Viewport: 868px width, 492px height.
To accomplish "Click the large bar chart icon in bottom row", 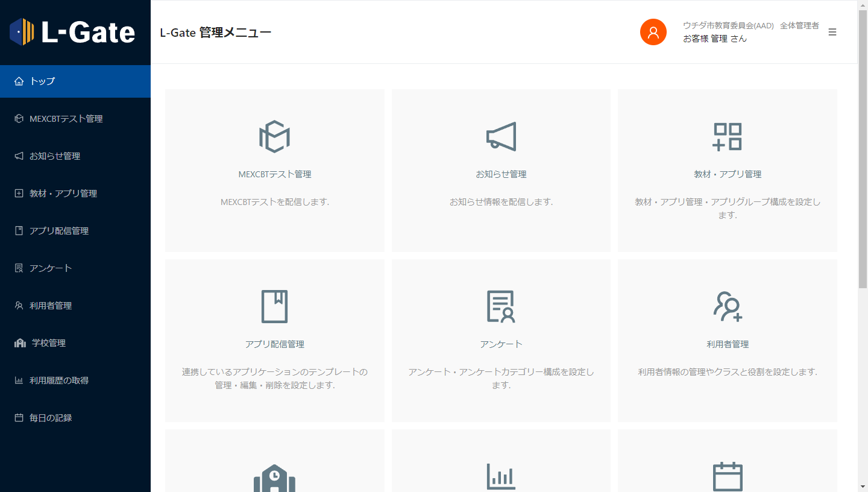I will point(502,478).
